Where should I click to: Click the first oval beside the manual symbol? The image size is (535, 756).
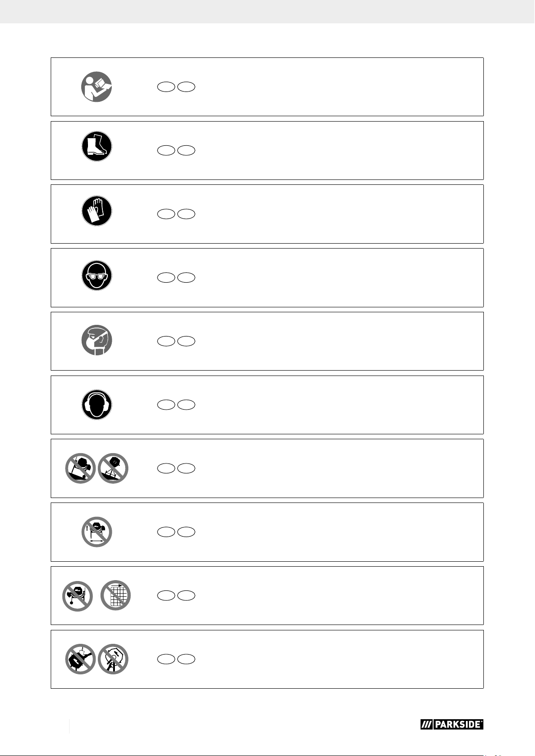166,87
